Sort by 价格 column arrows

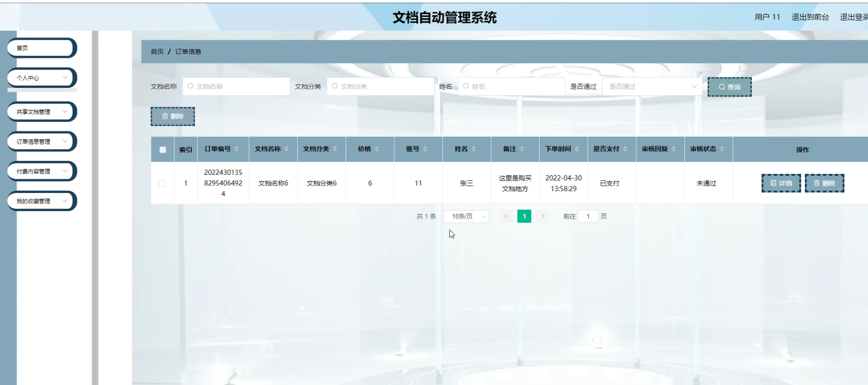pos(377,149)
